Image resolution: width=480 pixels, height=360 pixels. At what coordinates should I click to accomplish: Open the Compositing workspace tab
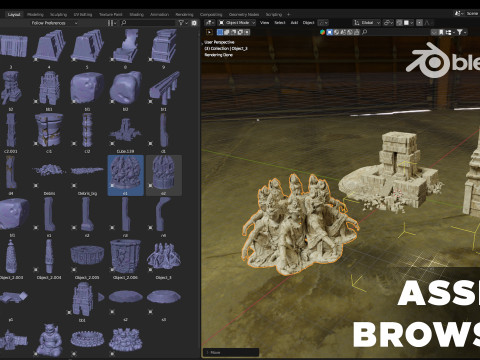click(211, 14)
